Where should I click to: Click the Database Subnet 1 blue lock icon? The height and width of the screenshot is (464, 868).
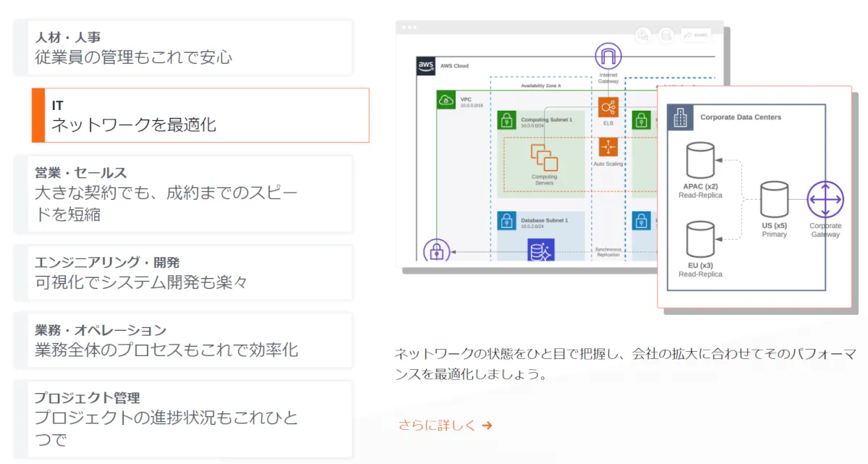point(507,221)
